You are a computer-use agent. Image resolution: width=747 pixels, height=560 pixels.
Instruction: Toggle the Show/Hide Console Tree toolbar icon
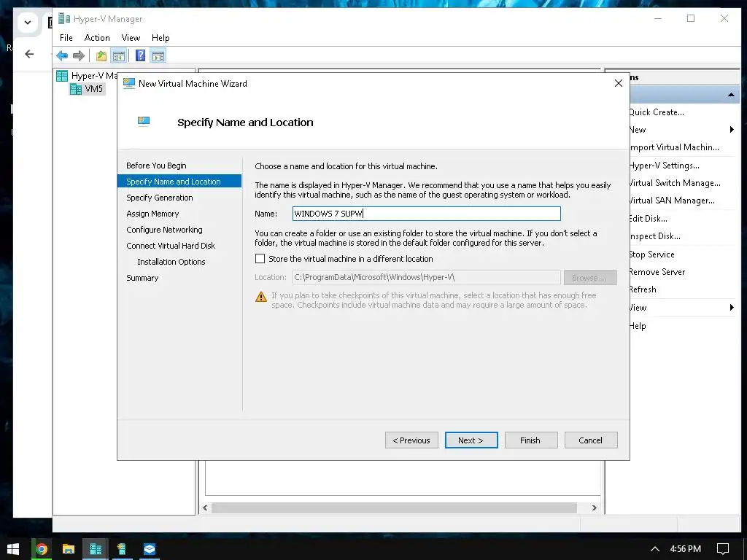(119, 55)
